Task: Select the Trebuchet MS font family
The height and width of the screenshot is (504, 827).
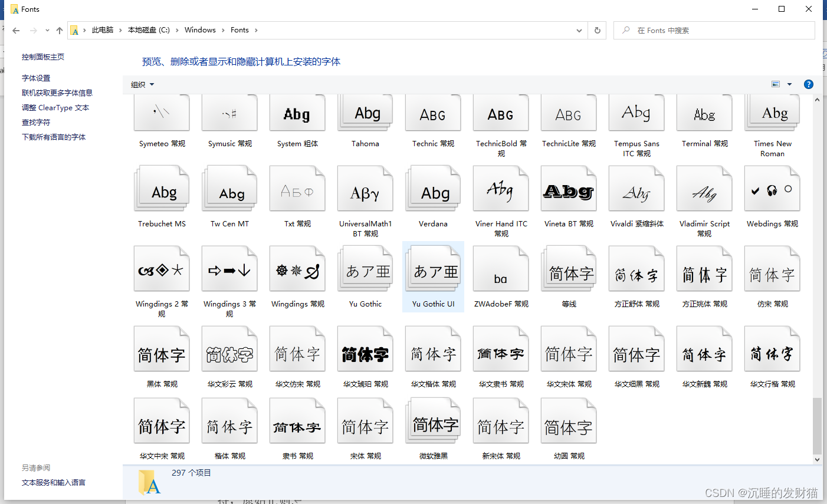Action: pyautogui.click(x=162, y=189)
